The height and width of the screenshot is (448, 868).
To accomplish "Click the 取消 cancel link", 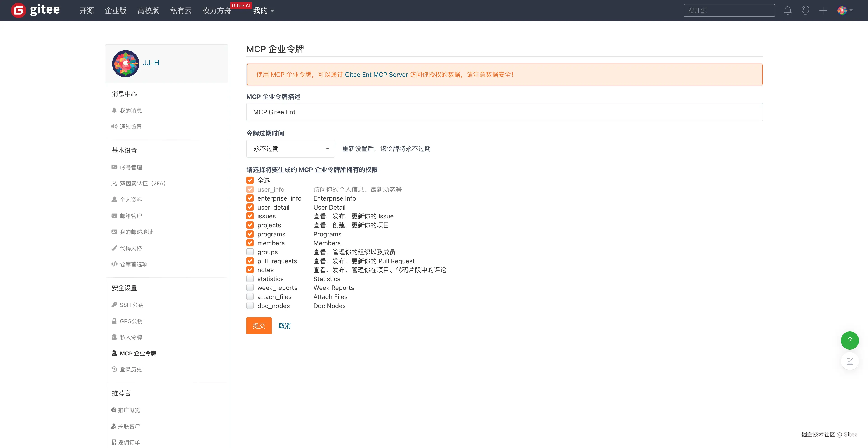I will pyautogui.click(x=284, y=326).
